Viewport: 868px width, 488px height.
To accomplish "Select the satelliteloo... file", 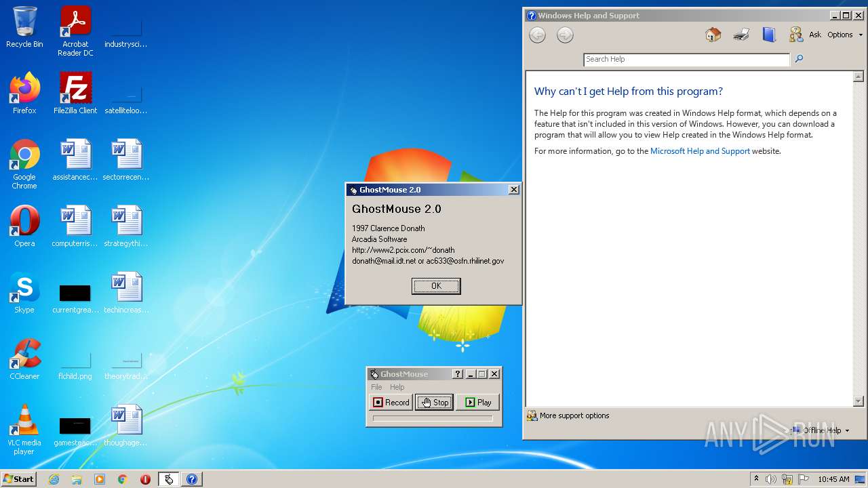I will pos(126,100).
